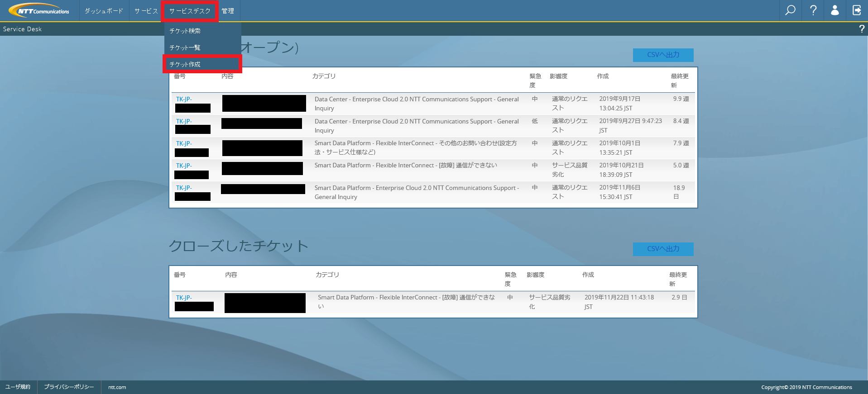Click 緊急度 header in closed tickets table
868x394 pixels.
(x=510, y=279)
